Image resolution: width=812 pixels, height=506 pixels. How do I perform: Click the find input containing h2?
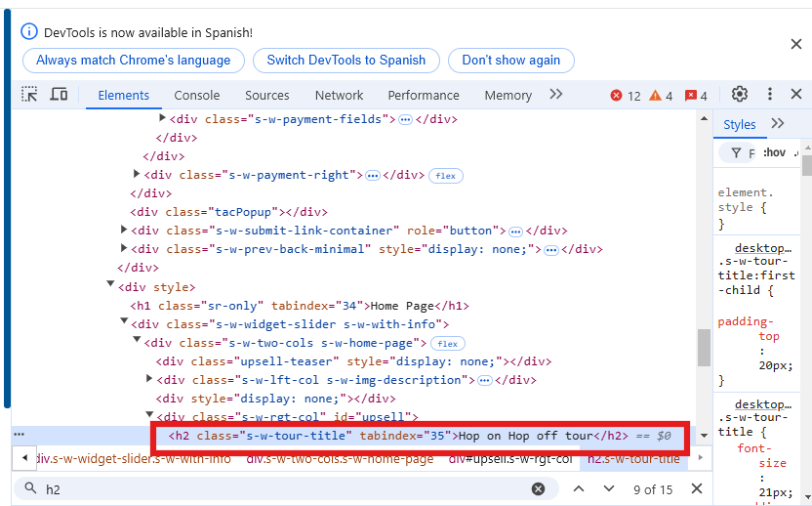[285, 488]
